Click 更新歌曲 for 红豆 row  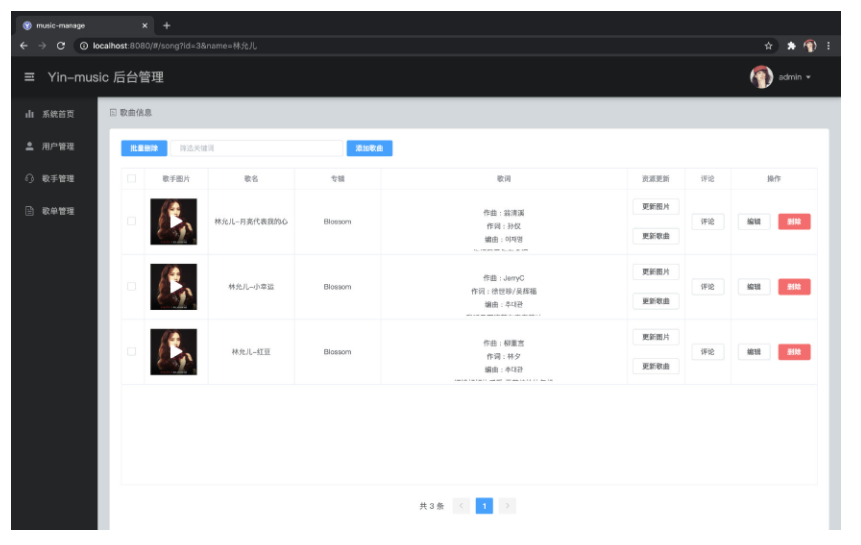pos(656,366)
